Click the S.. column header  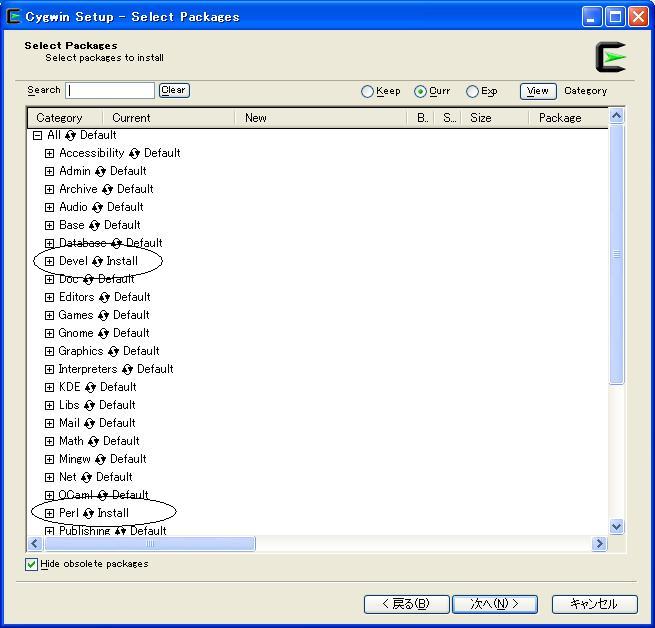(448, 118)
